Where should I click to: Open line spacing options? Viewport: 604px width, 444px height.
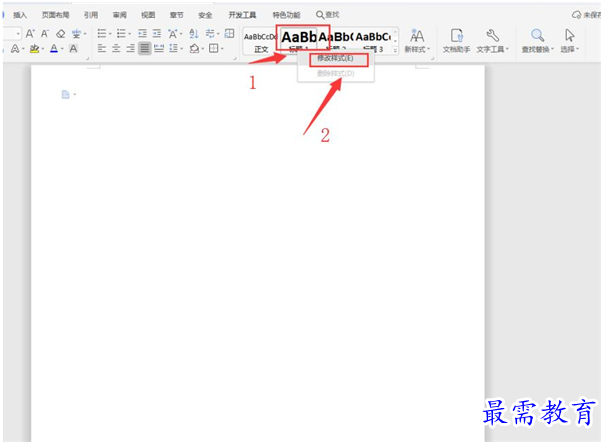(174, 49)
